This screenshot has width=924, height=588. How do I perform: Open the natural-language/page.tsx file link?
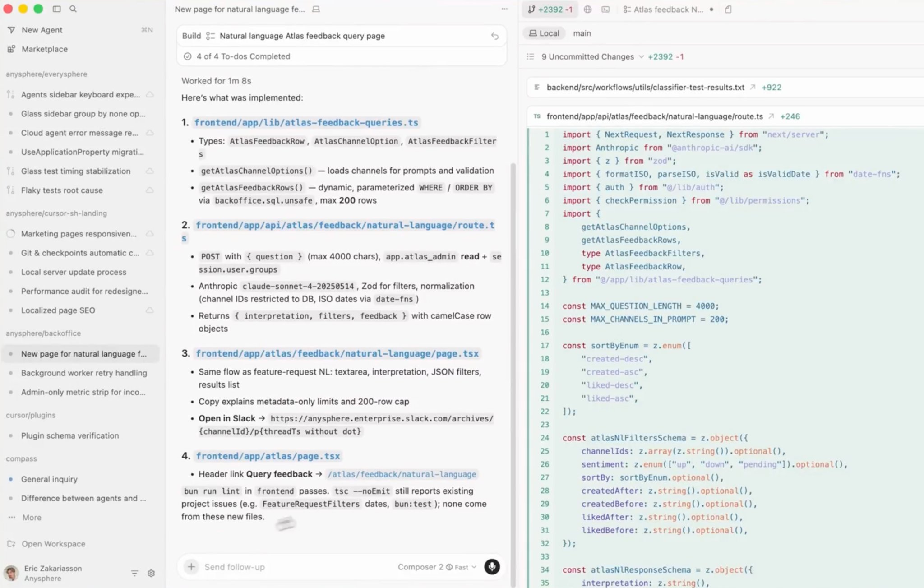pyautogui.click(x=337, y=353)
